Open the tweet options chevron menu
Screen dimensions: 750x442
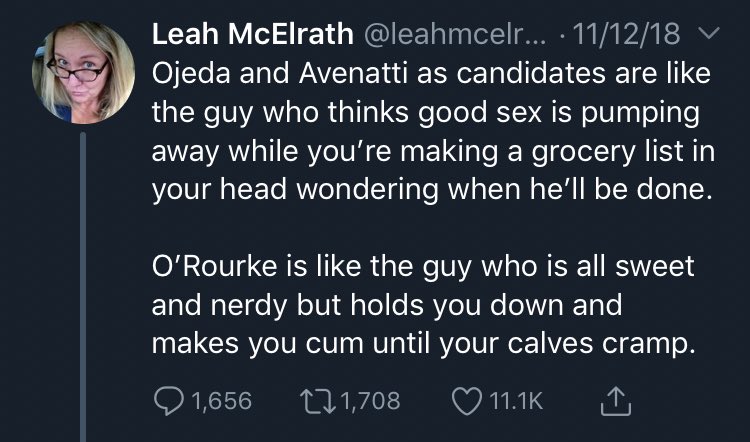point(708,35)
